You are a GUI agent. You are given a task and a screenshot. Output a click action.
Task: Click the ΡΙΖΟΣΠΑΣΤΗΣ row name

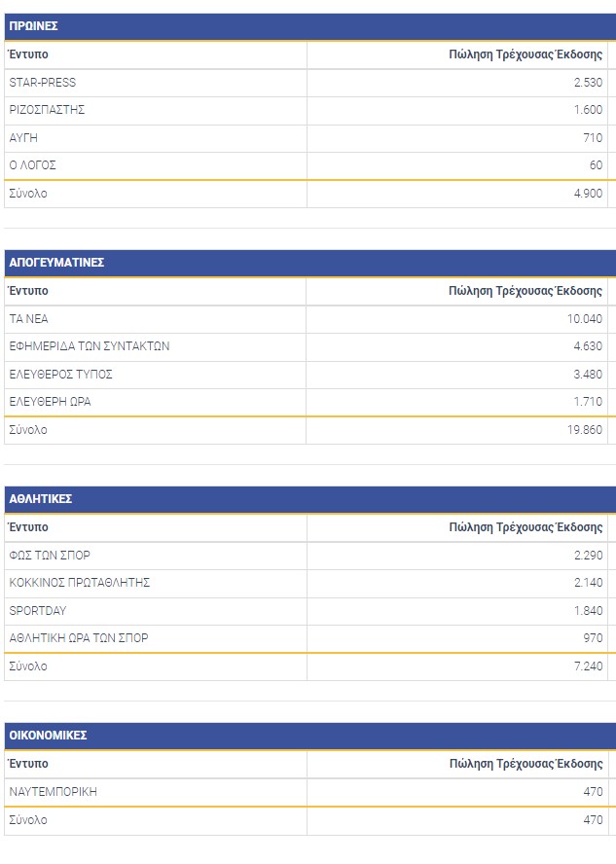point(47,110)
